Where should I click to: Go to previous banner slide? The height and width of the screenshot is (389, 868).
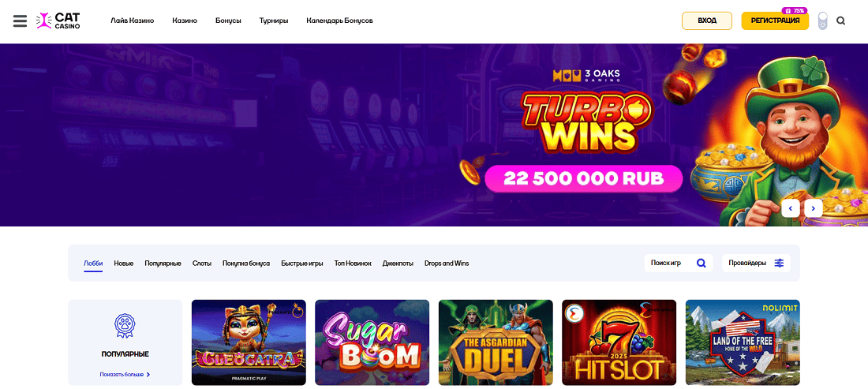[791, 208]
